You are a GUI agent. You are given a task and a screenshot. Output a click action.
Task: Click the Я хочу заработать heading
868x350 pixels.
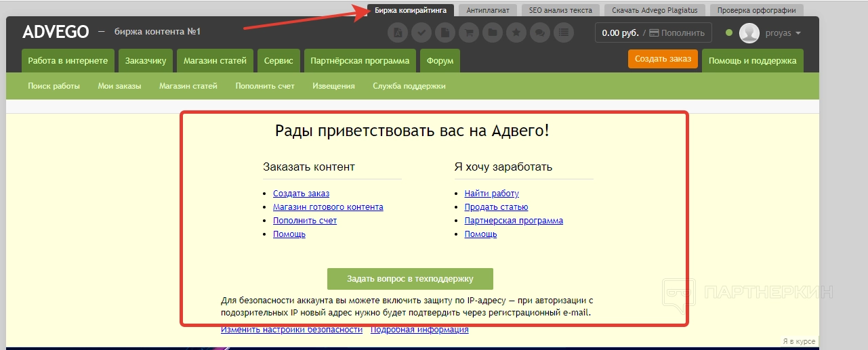click(503, 167)
